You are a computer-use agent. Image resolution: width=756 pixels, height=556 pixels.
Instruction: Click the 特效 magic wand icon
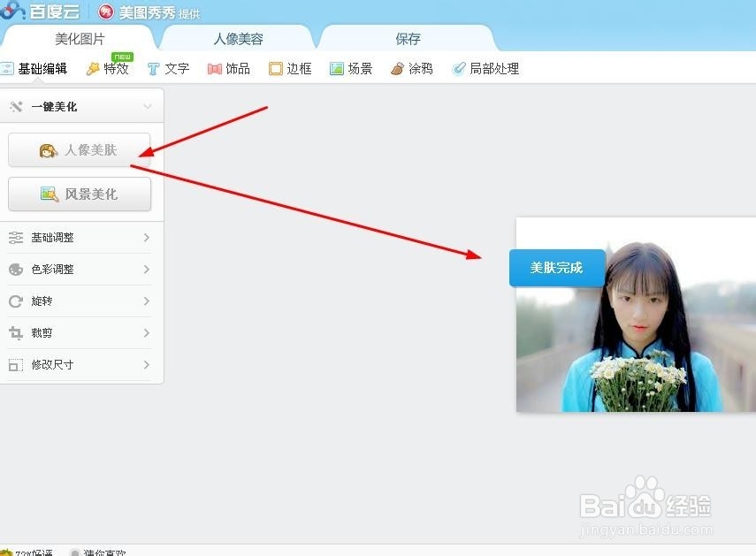coord(93,69)
